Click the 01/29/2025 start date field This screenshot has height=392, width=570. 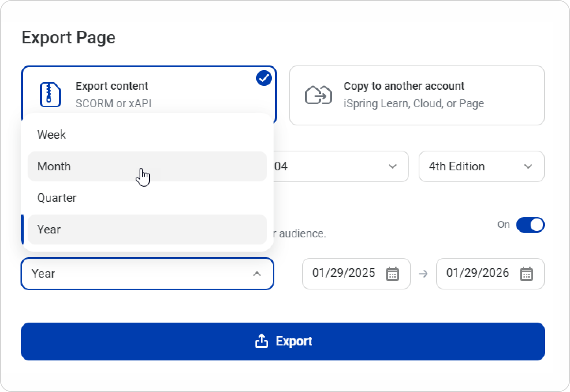click(343, 273)
